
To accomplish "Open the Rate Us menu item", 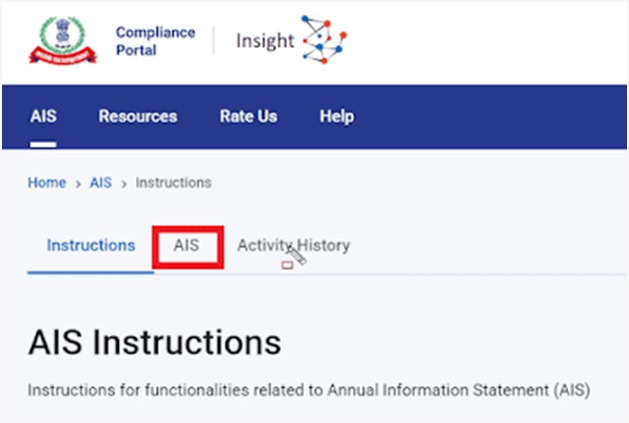I will (248, 116).
